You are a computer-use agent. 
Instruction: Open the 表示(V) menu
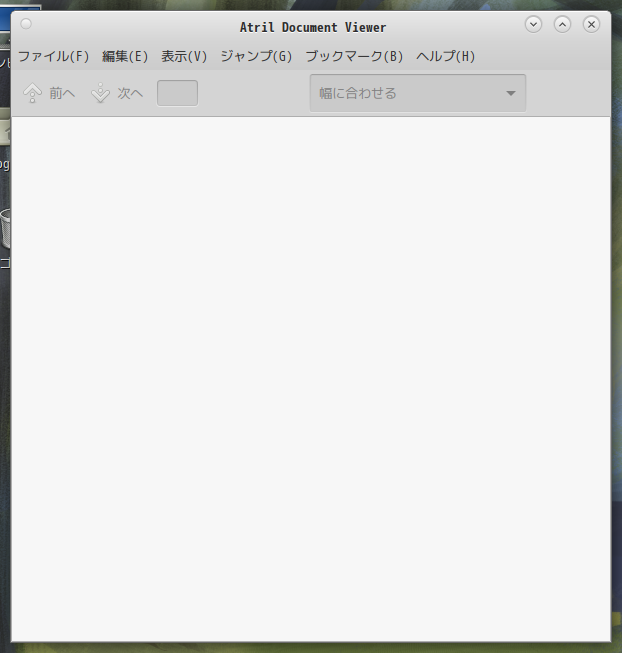184,56
